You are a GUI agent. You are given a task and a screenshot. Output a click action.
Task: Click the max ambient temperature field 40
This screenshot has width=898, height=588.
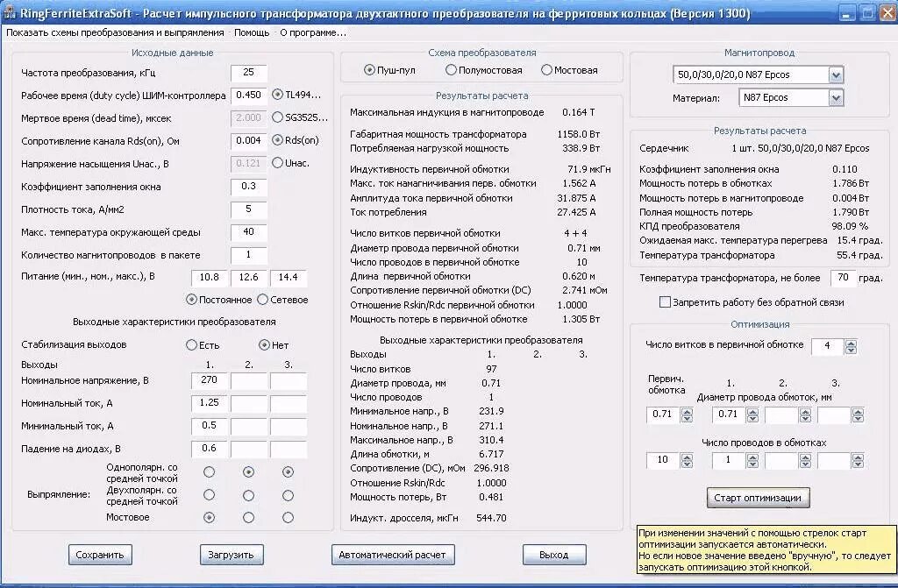pyautogui.click(x=248, y=232)
